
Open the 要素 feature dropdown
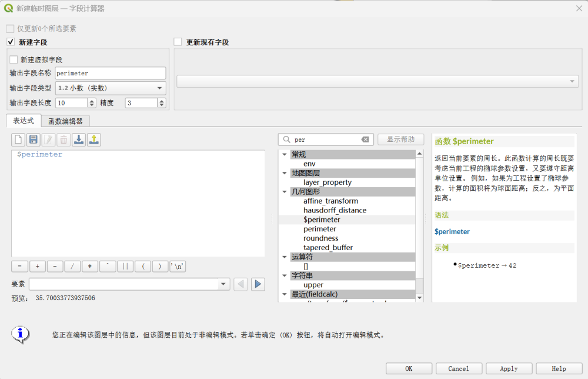coord(223,284)
